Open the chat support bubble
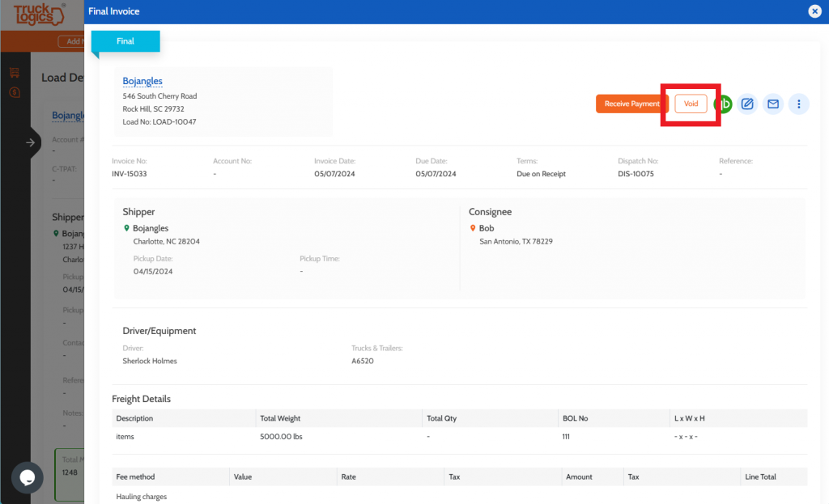The height and width of the screenshot is (504, 829). point(27,477)
